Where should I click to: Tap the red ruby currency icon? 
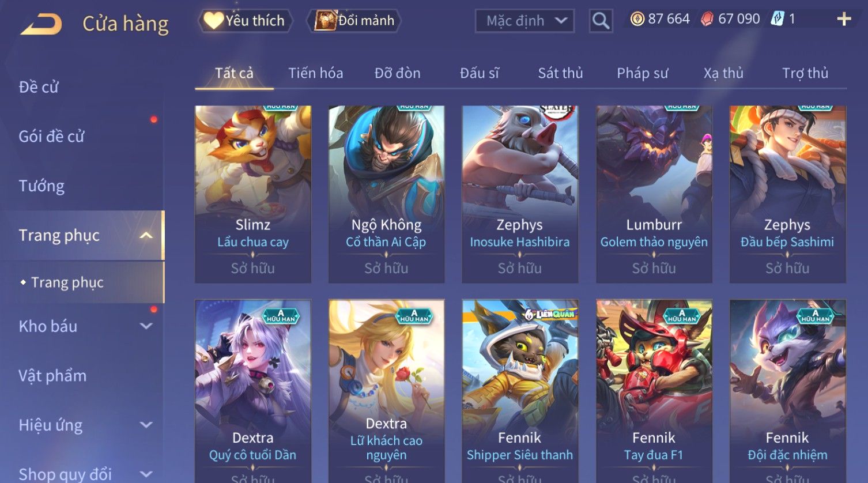tap(707, 19)
